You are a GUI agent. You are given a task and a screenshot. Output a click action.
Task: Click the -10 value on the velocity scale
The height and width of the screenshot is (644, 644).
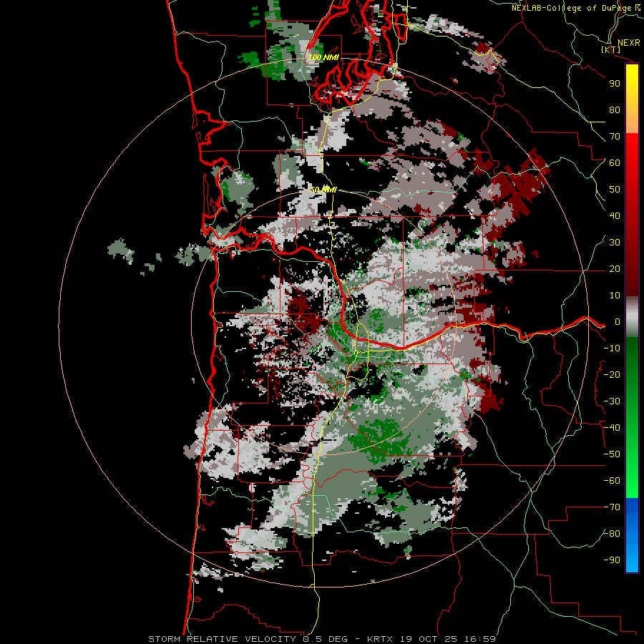click(612, 348)
